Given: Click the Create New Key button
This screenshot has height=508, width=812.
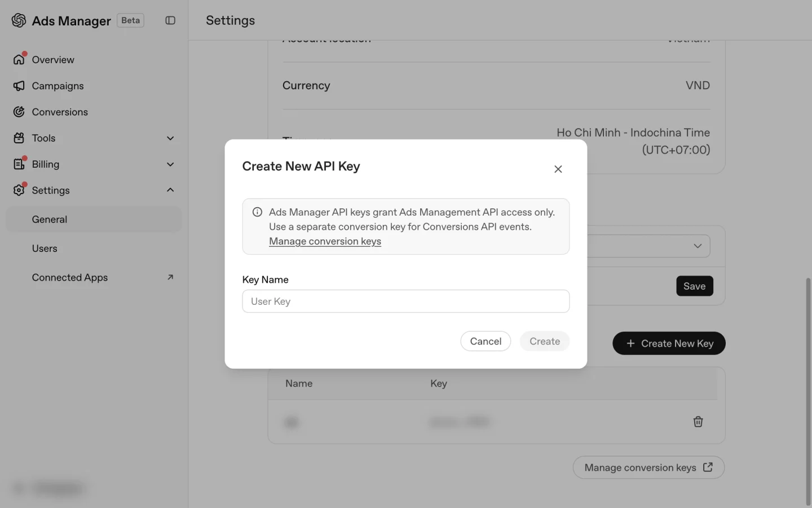Looking at the screenshot, I should pos(669,343).
